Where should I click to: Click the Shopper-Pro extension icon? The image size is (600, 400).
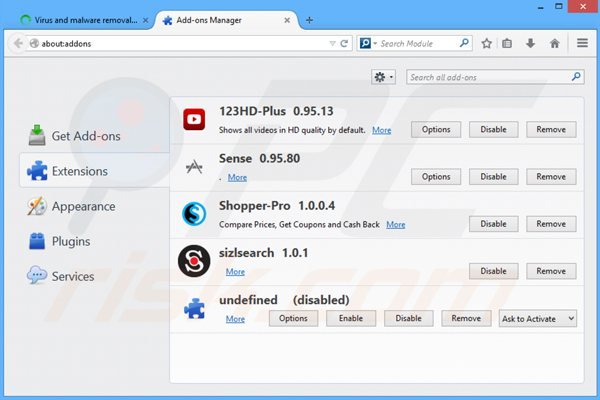(194, 214)
